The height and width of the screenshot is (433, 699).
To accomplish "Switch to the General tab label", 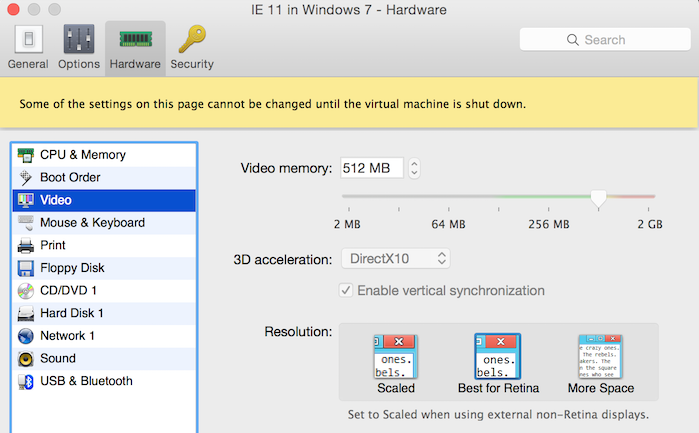I will 28,64.
